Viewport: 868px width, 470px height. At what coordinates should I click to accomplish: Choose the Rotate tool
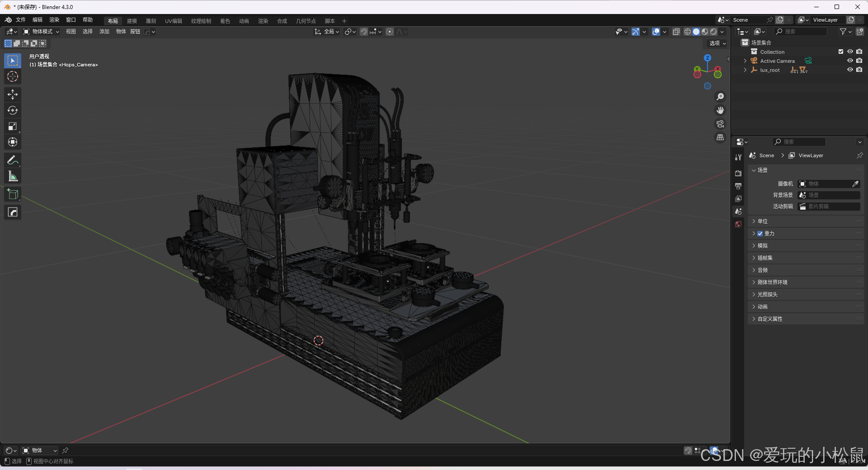pos(13,110)
